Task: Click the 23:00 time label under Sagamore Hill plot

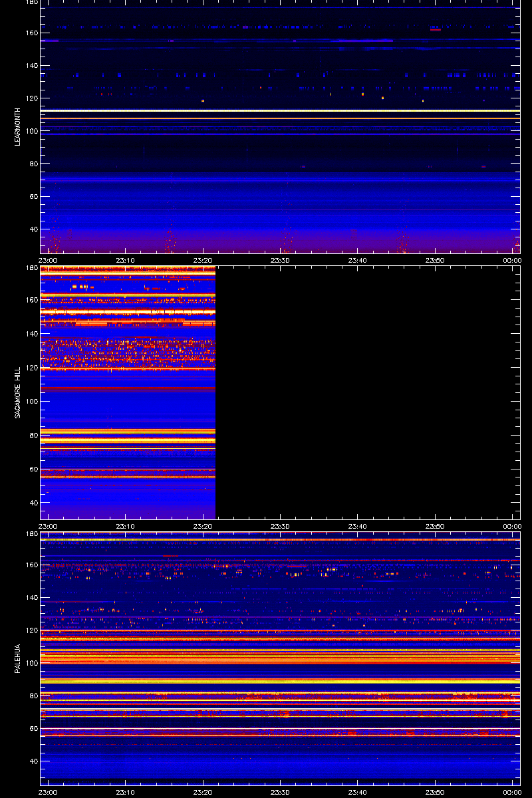Action: click(x=48, y=526)
